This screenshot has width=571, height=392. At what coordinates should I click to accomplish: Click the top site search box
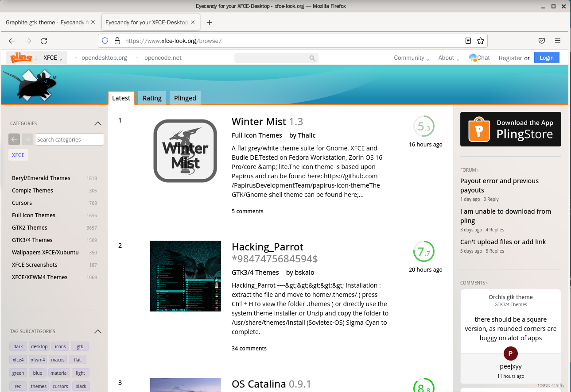pyautogui.click(x=276, y=58)
